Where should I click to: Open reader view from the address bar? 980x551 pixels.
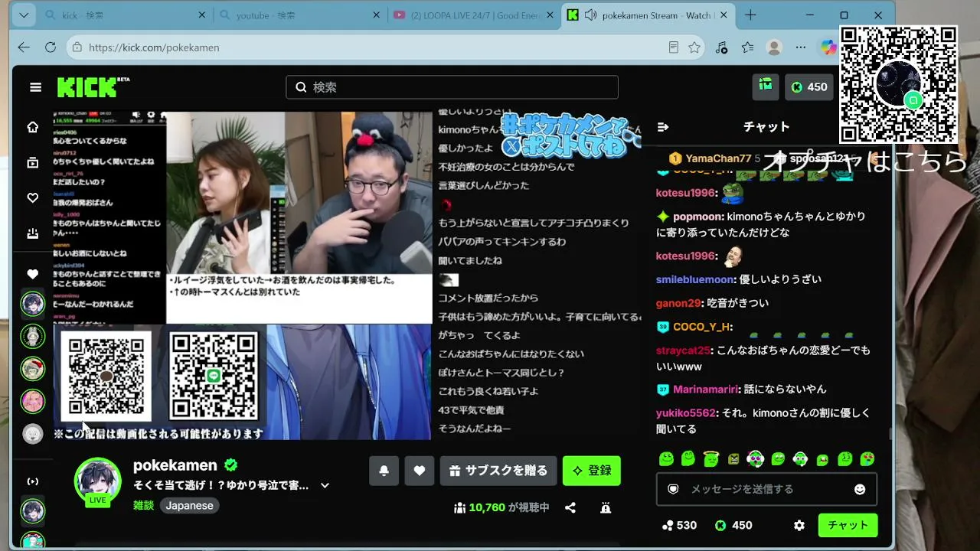click(673, 47)
